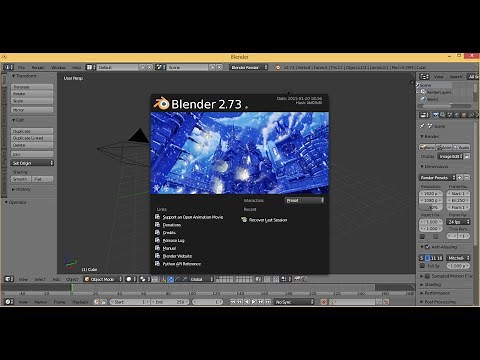Collapse the Transform panel
The width and height of the screenshot is (480, 360).
(24, 76)
